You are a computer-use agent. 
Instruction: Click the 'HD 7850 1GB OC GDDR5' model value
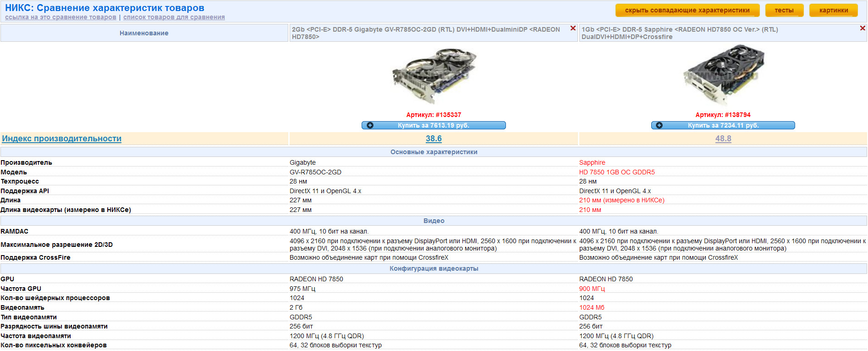(617, 172)
